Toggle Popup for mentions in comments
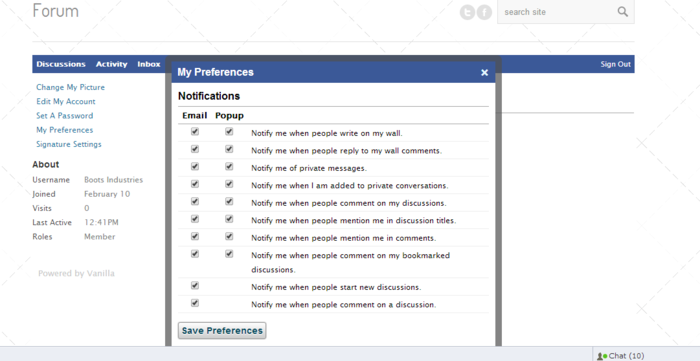The image size is (700, 361). 229,236
